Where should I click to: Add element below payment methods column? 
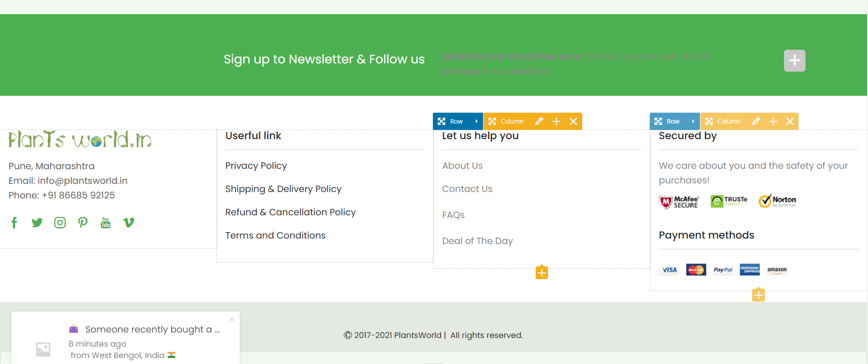pos(758,295)
